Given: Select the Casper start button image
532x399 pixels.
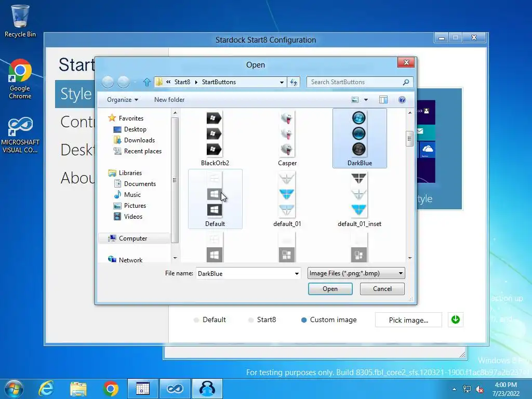Looking at the screenshot, I should pyautogui.click(x=287, y=138).
